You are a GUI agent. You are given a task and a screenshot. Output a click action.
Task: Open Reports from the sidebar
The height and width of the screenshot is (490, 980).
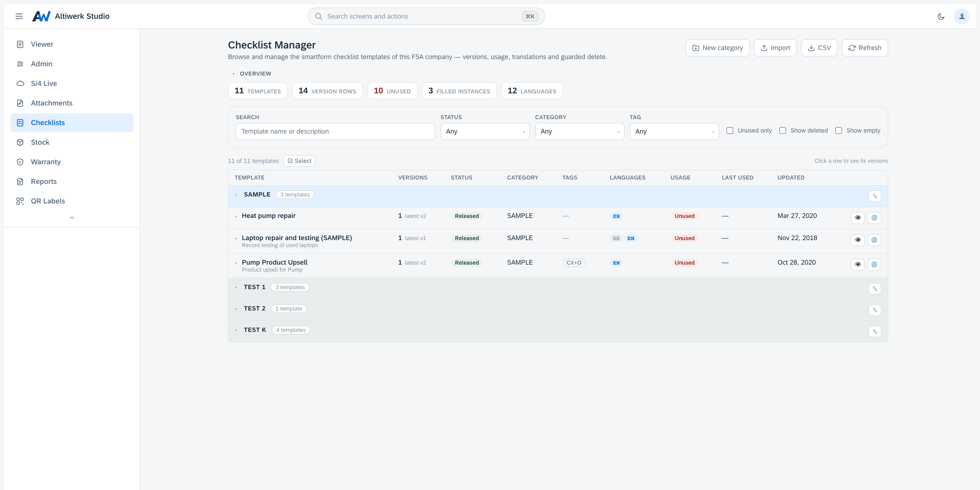point(72,182)
